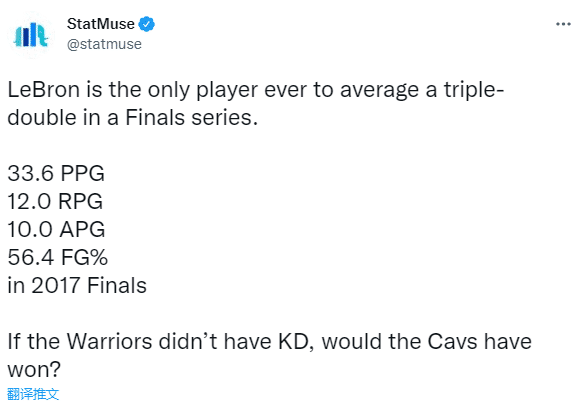Click the '33.6 PPG' stat line
Image resolution: width=587 pixels, height=408 pixels.
coord(56,173)
